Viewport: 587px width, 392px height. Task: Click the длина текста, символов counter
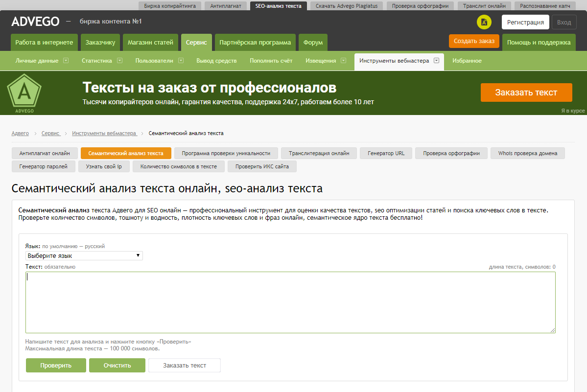[522, 267]
